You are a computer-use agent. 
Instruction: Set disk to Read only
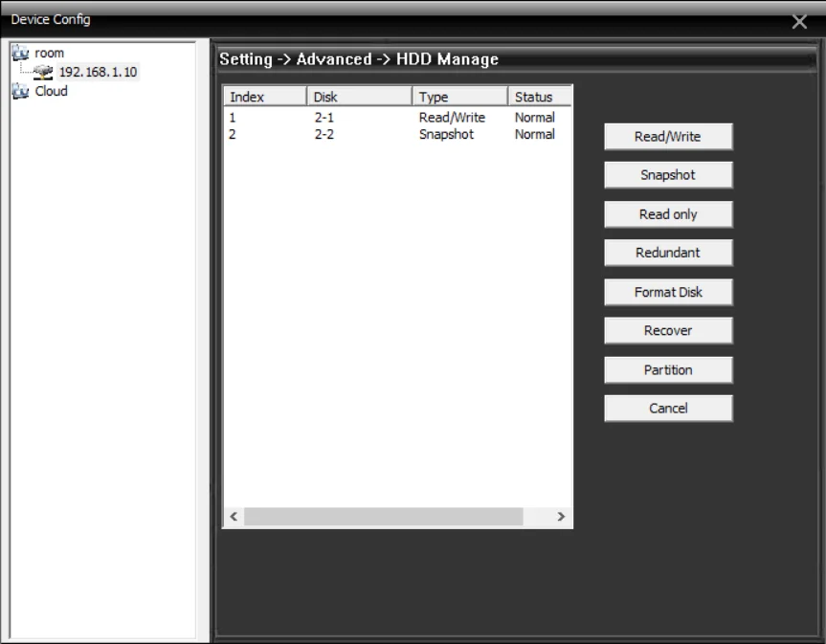point(668,214)
